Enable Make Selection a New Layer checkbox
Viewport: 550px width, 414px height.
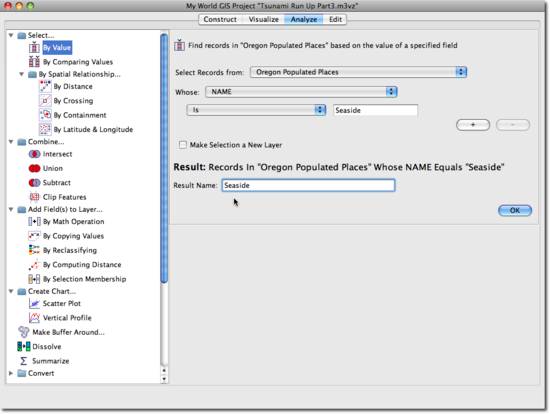pyautogui.click(x=183, y=145)
